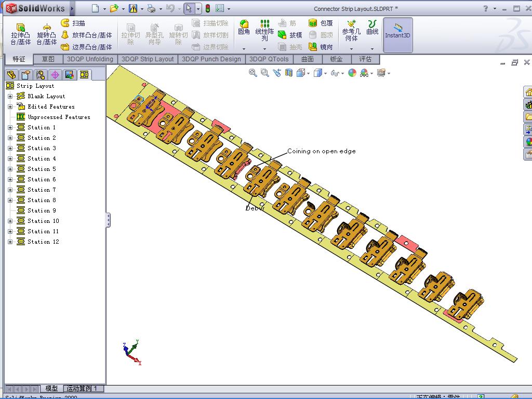Switch to the 特征 features tab
532x399 pixels.
[19, 59]
